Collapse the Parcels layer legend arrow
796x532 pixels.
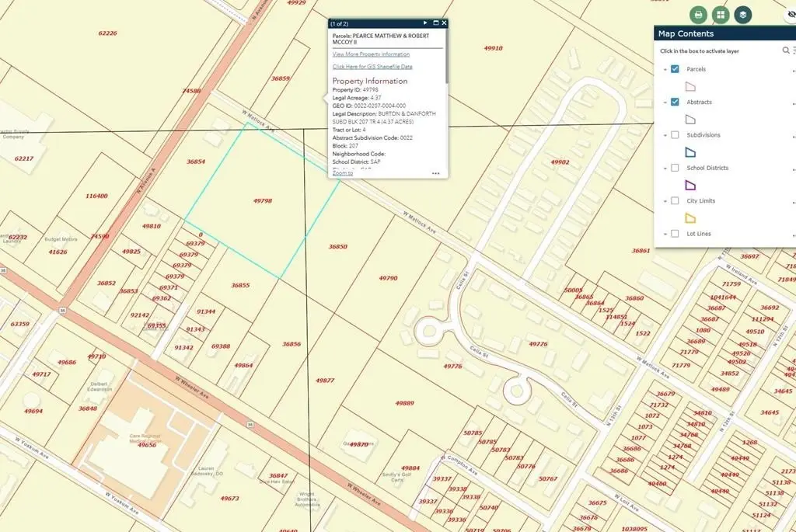pos(665,70)
